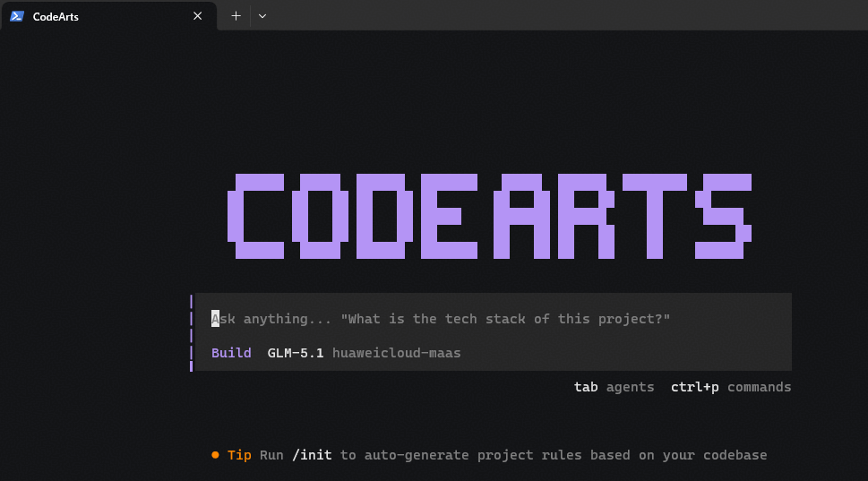Click the CODEARTS pixel logo

(489, 216)
